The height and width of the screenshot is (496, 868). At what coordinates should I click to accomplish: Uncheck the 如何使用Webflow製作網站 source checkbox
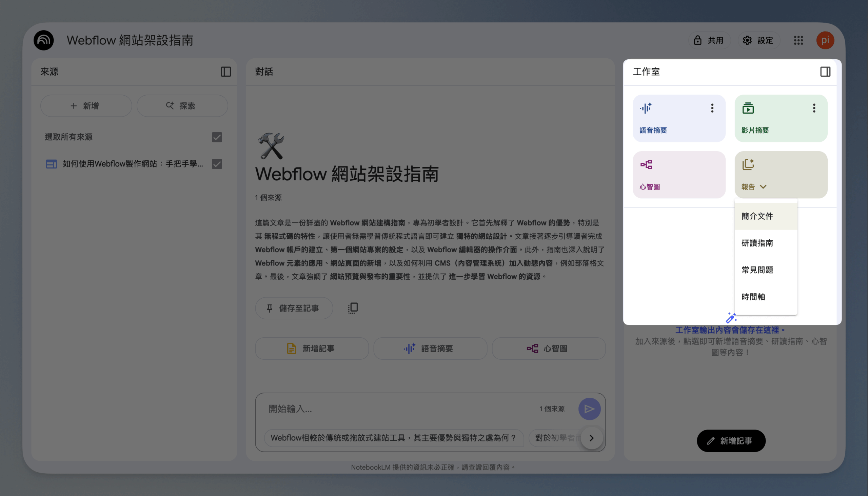pyautogui.click(x=217, y=164)
